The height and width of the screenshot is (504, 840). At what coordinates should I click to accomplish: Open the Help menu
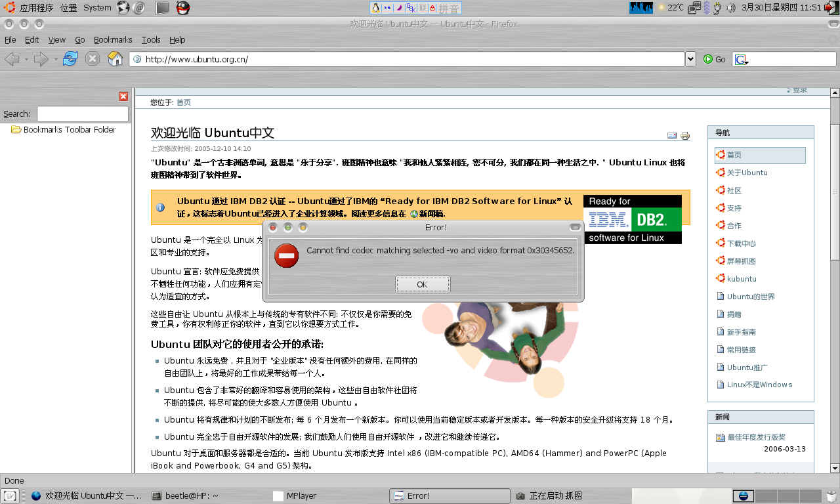(177, 39)
